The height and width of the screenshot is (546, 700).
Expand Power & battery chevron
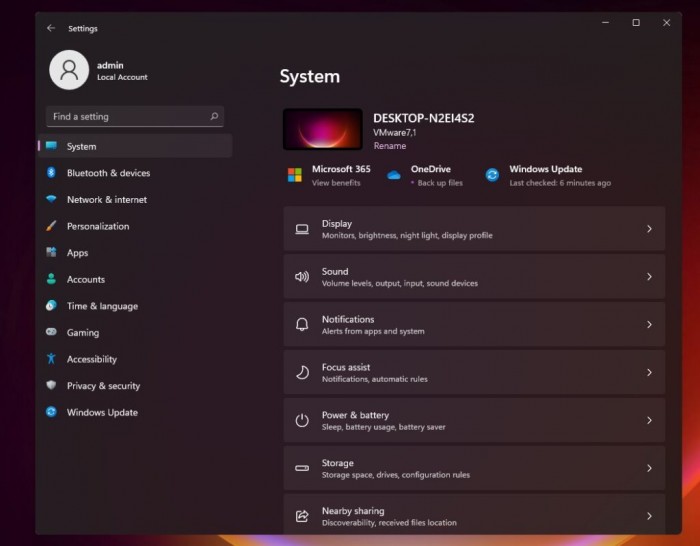[649, 420]
